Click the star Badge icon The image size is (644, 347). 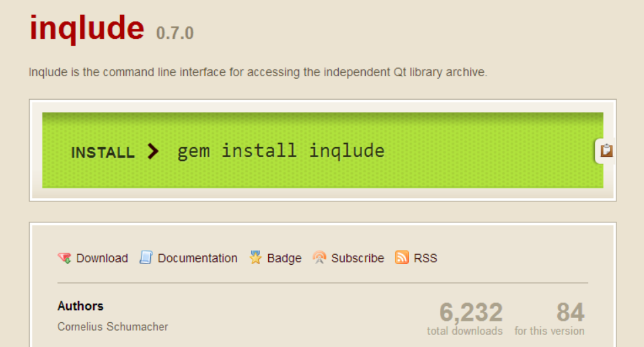point(255,257)
